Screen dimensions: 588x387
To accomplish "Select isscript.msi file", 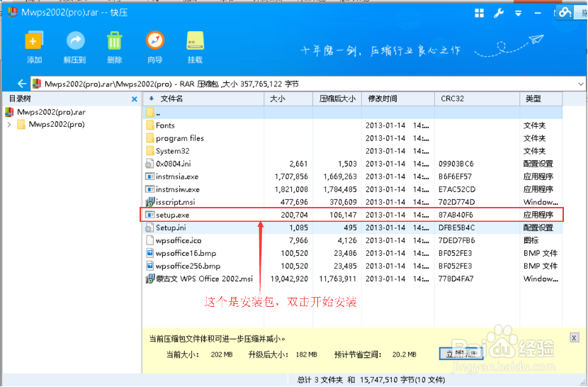I will [x=353, y=202].
